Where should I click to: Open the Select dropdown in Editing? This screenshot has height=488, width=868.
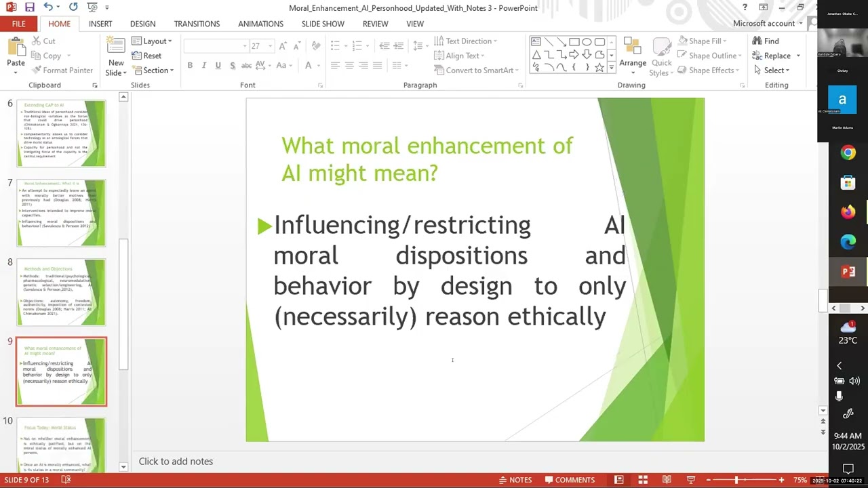(x=772, y=70)
